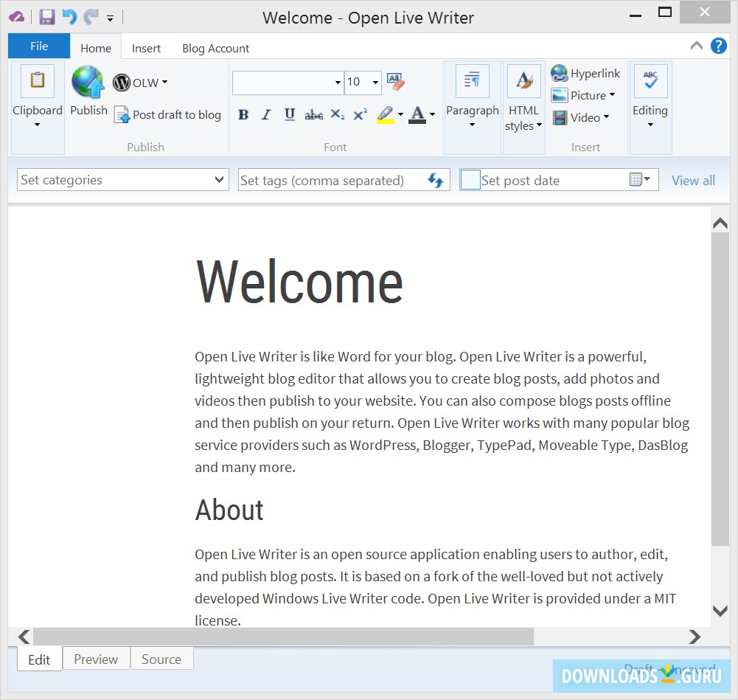Open the Help button
Image resolution: width=738 pixels, height=700 pixels.
717,46
